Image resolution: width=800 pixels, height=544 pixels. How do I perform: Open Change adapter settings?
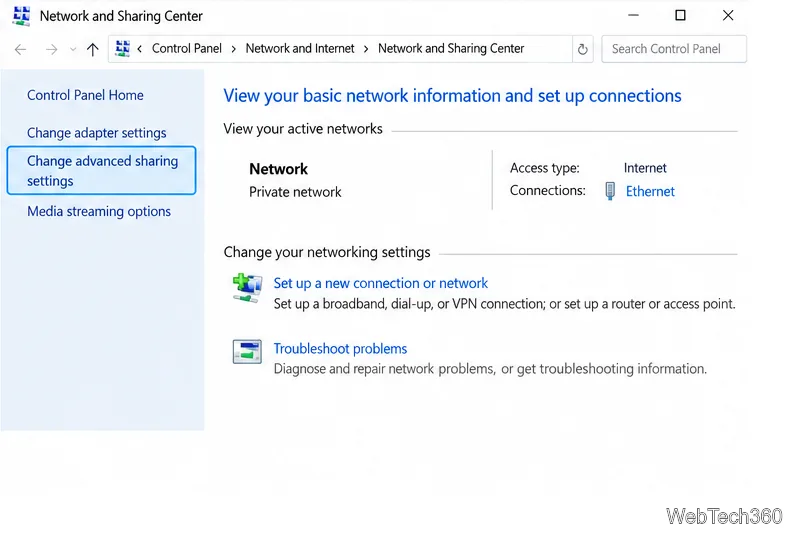point(97,133)
